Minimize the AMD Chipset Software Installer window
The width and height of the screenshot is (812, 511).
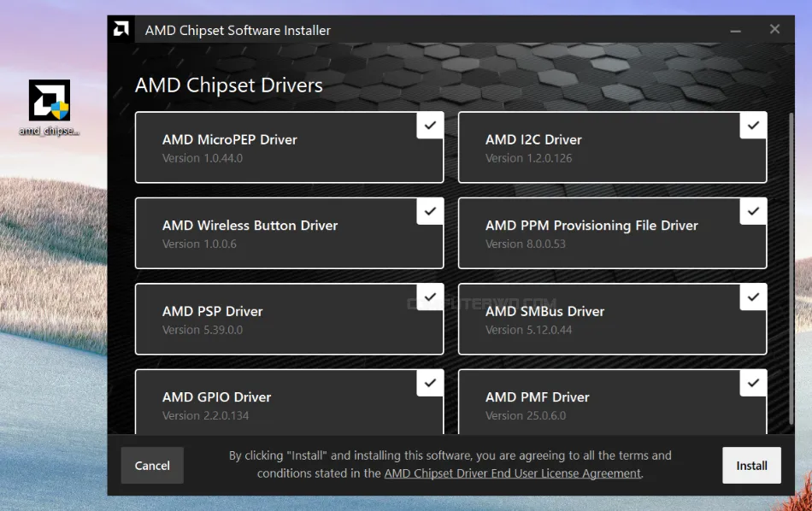coord(735,30)
